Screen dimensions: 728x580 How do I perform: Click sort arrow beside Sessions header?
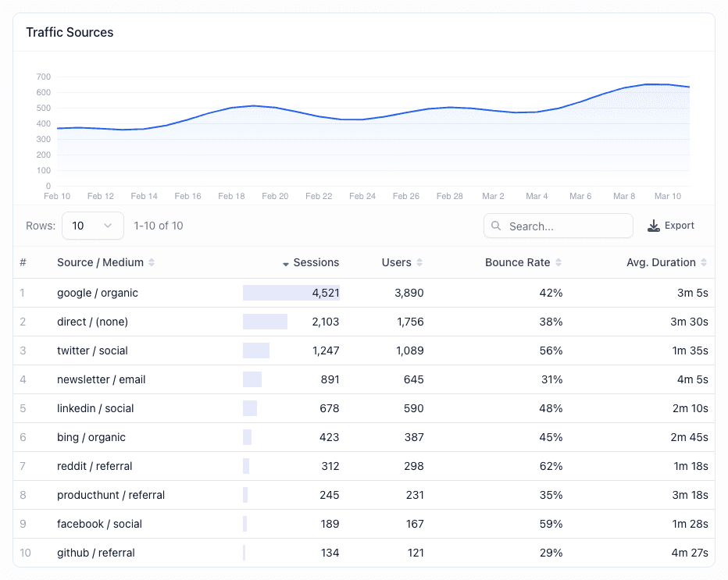click(286, 264)
